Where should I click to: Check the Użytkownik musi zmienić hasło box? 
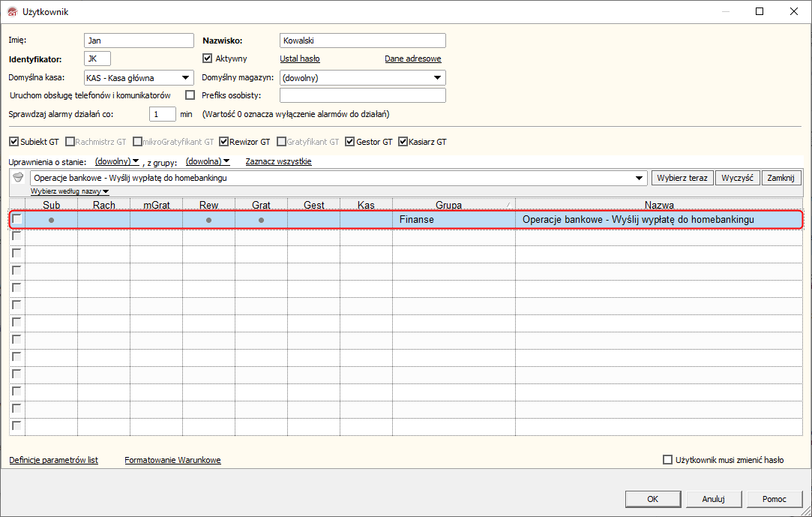(x=667, y=459)
